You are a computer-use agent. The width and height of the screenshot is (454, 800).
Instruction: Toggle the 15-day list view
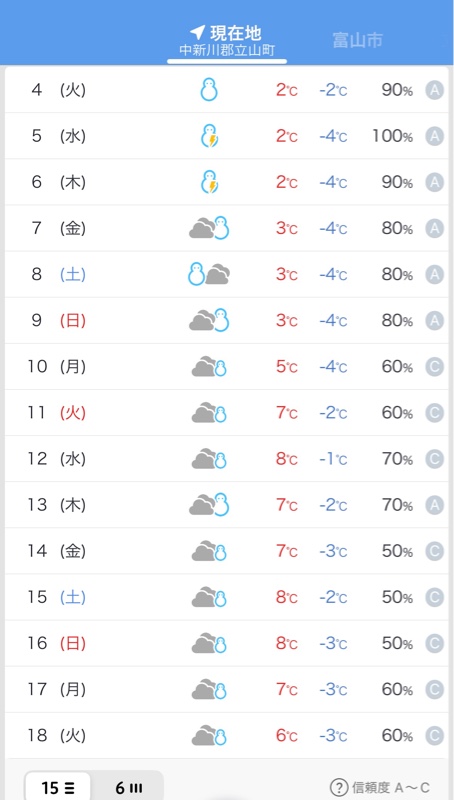click(x=58, y=788)
